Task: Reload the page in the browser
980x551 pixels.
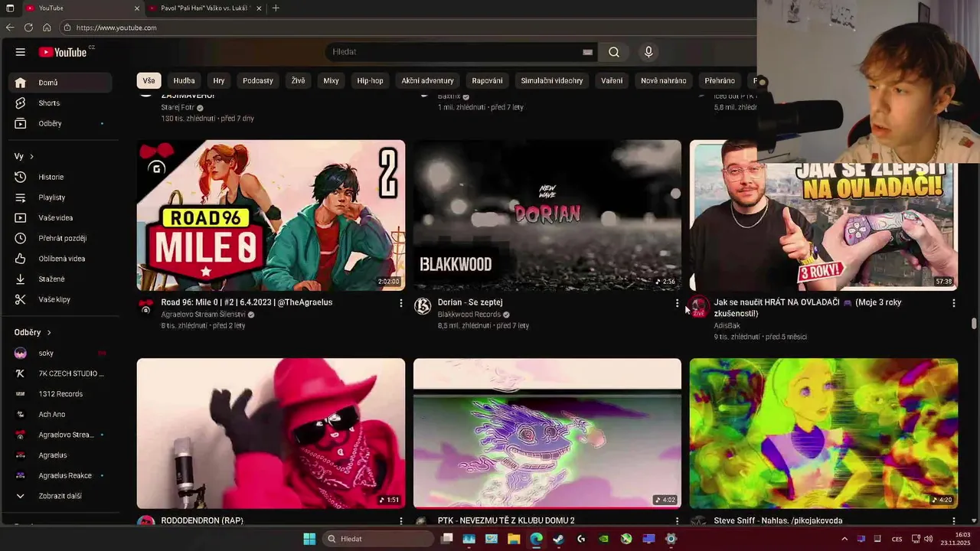Action: point(28,28)
